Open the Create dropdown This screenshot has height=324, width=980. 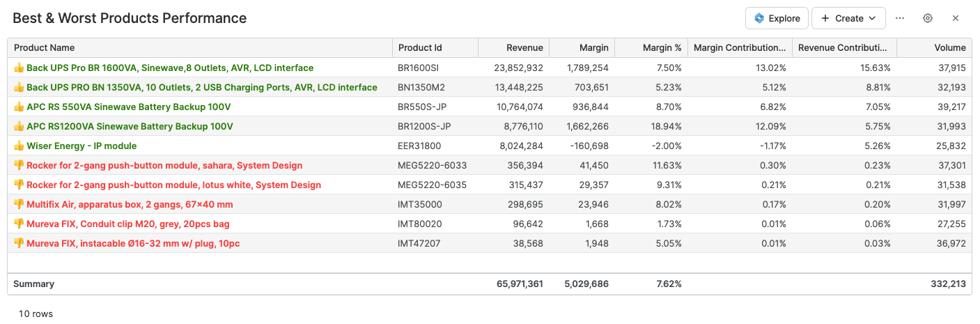(x=848, y=18)
